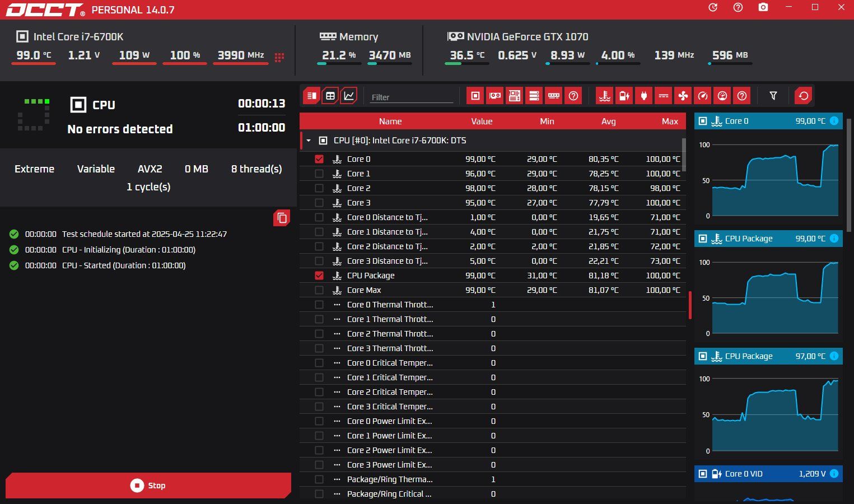The width and height of the screenshot is (854, 504).
Task: Open info for the Core 0 VID graph
Action: click(x=834, y=474)
